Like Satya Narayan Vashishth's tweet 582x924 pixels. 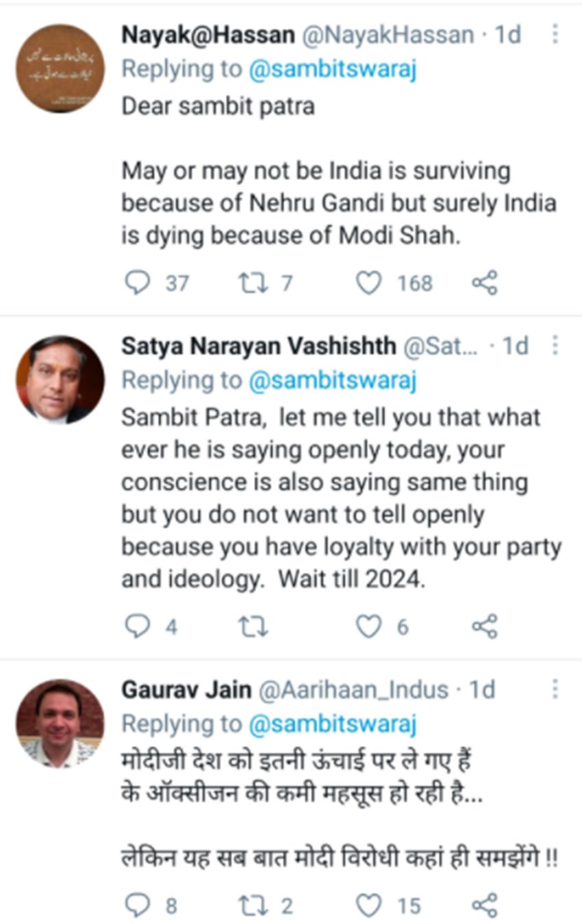[369, 626]
